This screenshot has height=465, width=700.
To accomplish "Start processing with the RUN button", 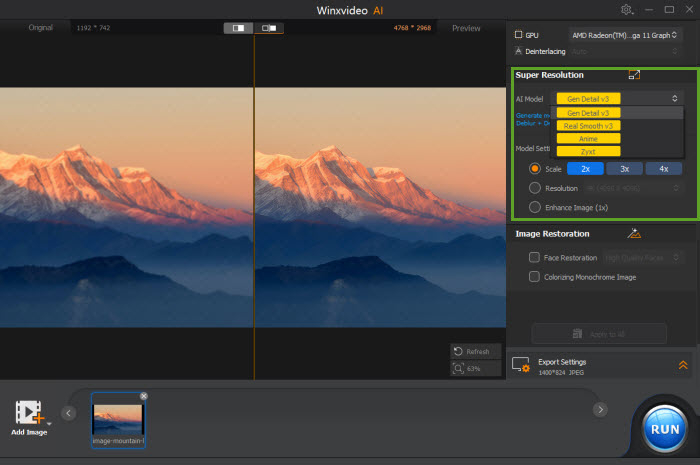I will tap(665, 429).
